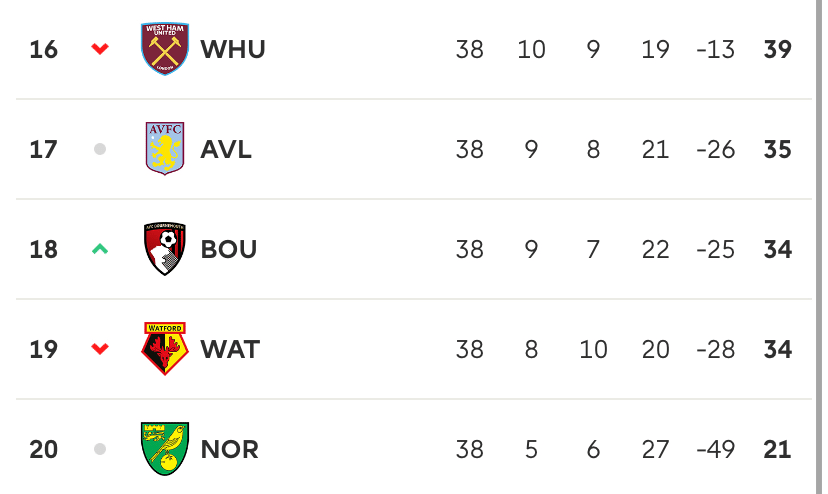Viewport: 828px width, 494px height.
Task: Click Norwich's grey no-change dot
Action: click(100, 449)
